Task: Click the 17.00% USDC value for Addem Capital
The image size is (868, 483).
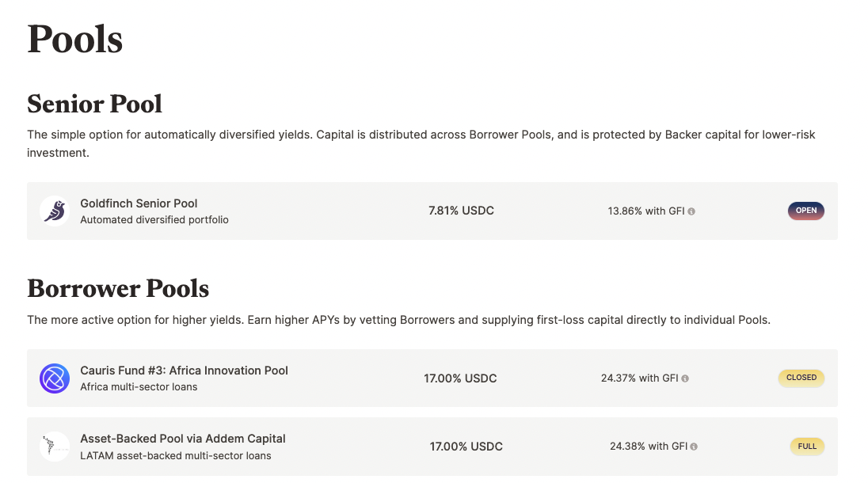Action: [x=466, y=447]
